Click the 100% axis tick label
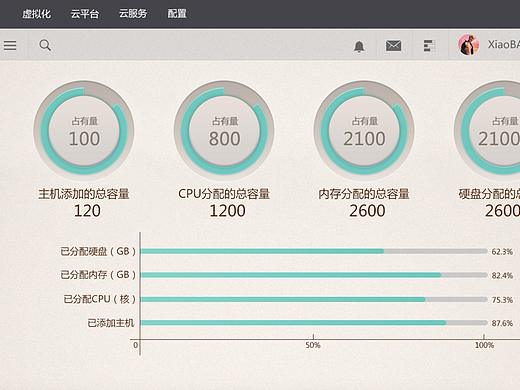The height and width of the screenshot is (390, 520). pyautogui.click(x=484, y=345)
